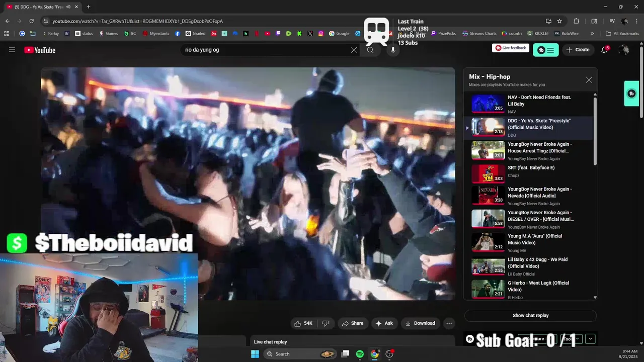This screenshot has height=362, width=644.
Task: Click the YouTube search input field
Action: (x=267, y=50)
